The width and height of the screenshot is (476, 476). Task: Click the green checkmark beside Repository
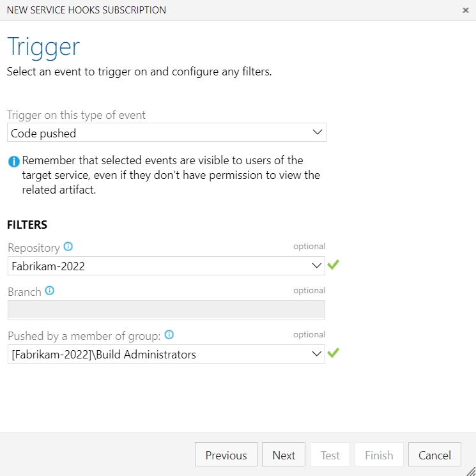click(333, 265)
